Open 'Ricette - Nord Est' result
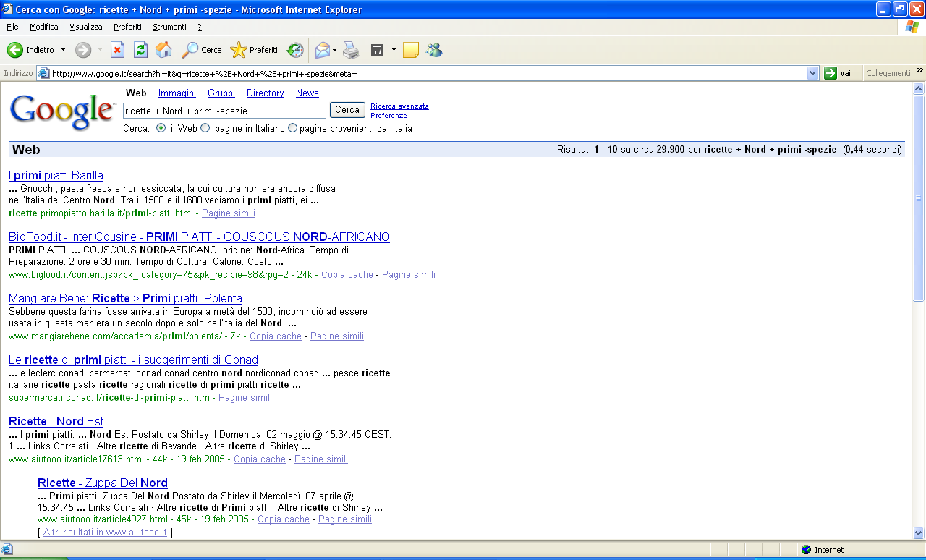926x560 pixels. click(x=56, y=421)
